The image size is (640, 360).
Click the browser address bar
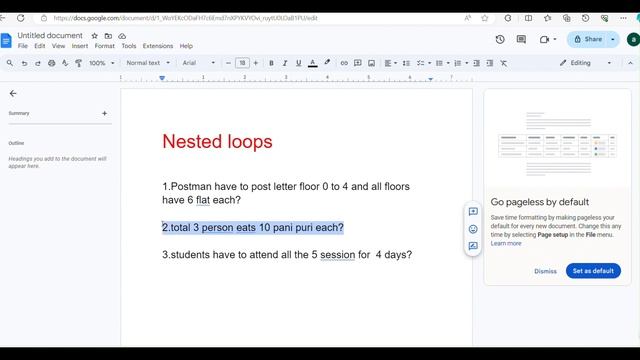(x=261, y=18)
